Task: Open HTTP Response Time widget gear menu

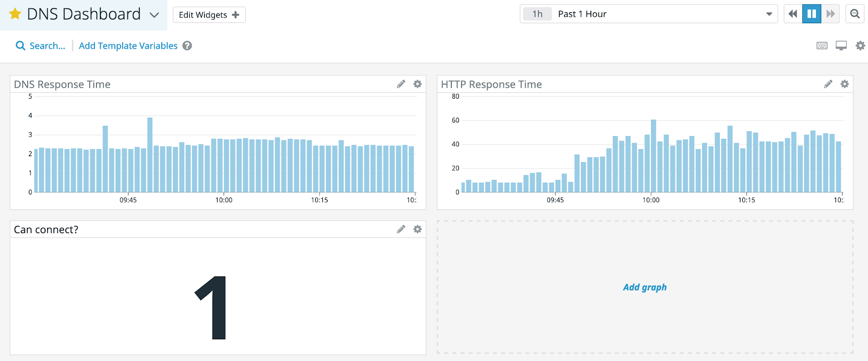Action: pos(844,84)
